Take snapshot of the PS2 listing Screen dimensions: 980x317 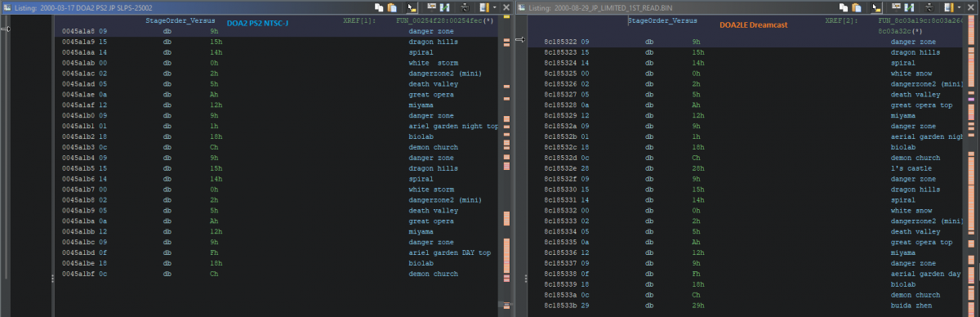(465, 7)
